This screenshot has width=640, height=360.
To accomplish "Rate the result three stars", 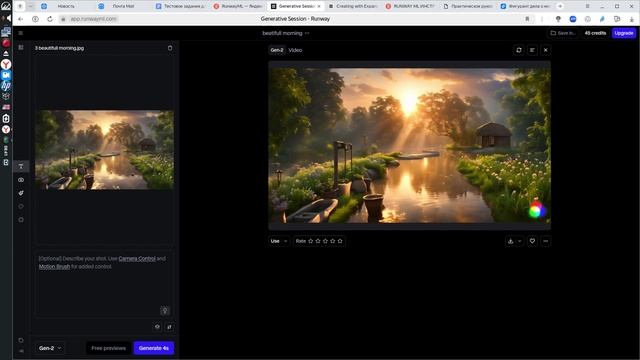I will coord(325,241).
